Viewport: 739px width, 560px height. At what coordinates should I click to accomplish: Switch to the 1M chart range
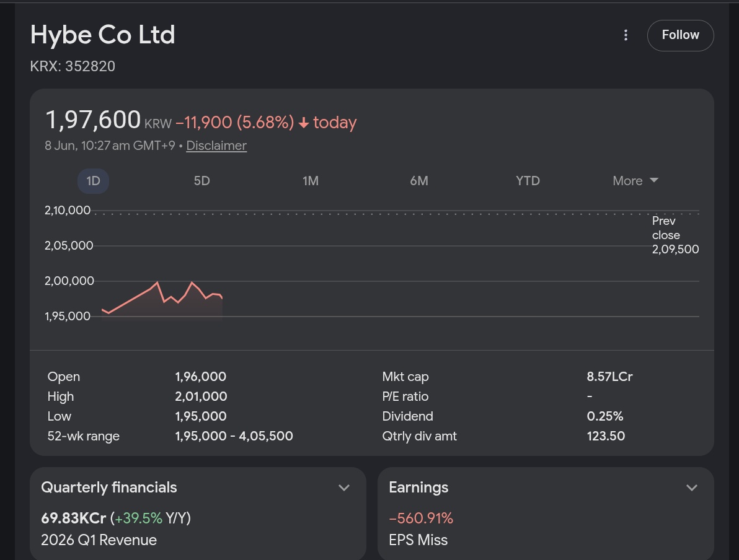pos(311,181)
